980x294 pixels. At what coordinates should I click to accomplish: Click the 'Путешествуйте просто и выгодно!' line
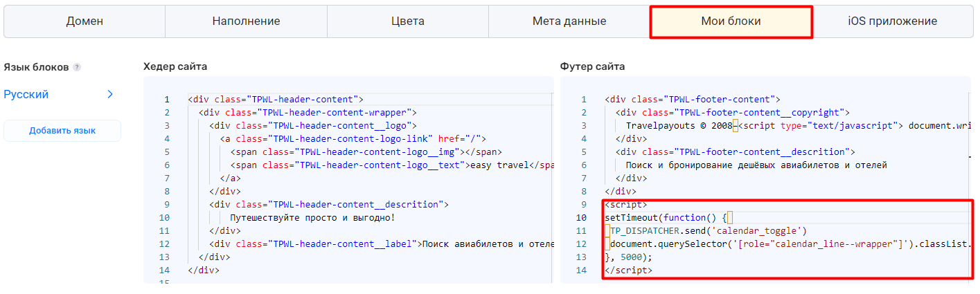312,218
